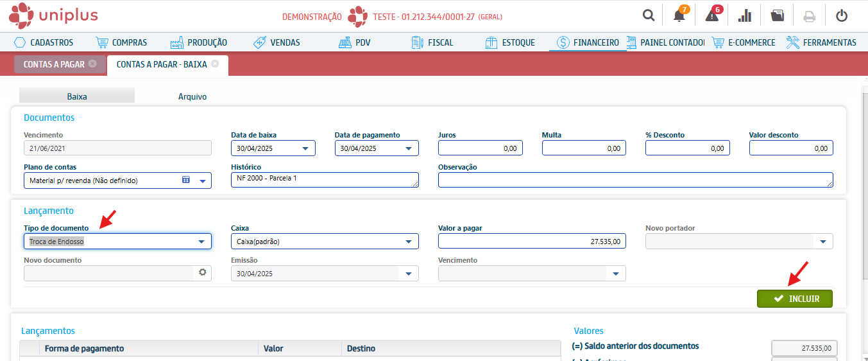Click the table icon in Plano de contas
The image size is (868, 361).
click(186, 180)
